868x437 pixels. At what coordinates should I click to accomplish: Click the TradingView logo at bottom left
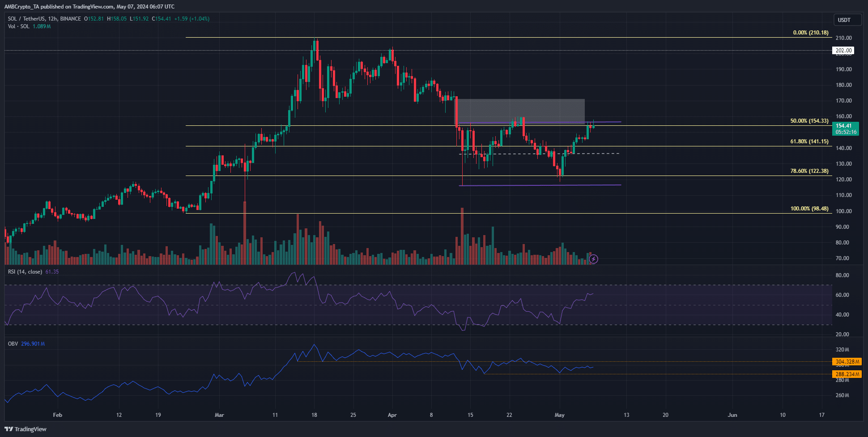26,429
